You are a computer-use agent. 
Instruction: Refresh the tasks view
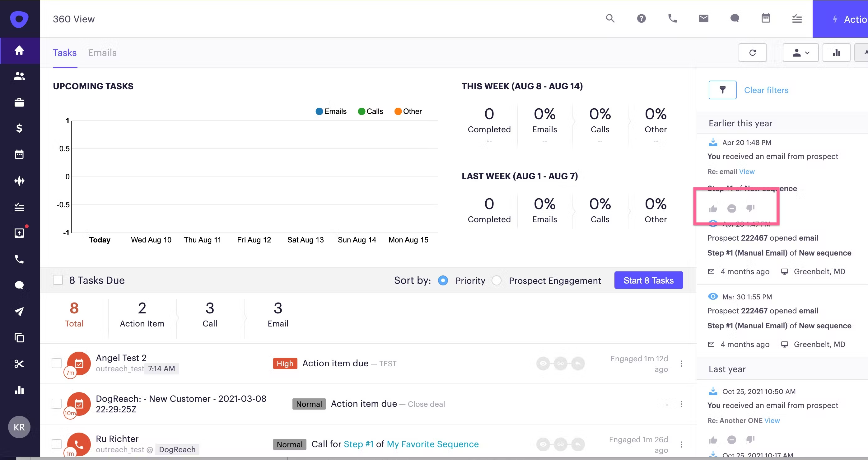753,53
